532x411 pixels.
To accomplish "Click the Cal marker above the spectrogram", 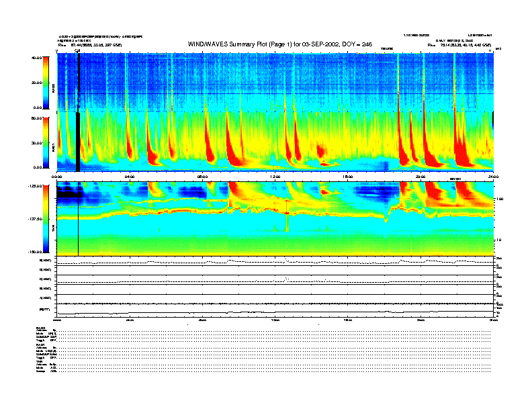I will click(77, 50).
